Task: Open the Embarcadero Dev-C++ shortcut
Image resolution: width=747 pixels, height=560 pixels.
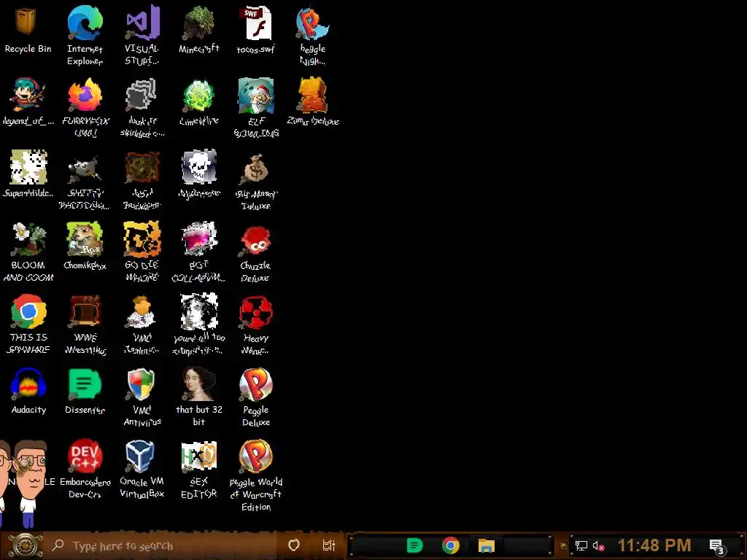Action: pos(85,456)
